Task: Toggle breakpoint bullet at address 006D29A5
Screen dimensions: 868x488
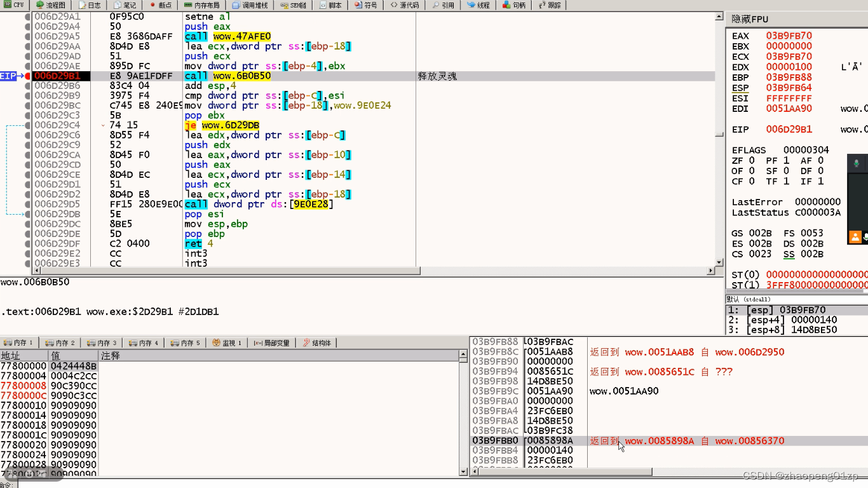Action: (27, 36)
